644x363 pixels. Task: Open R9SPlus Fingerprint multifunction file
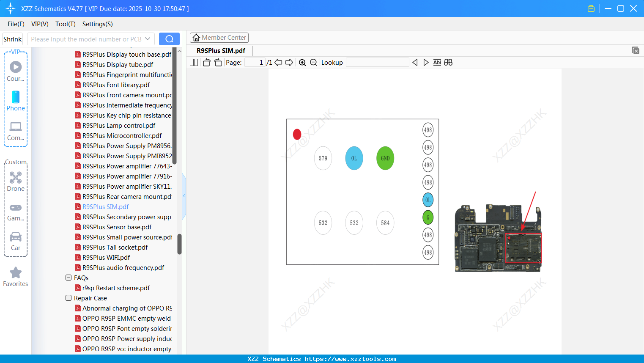click(127, 74)
